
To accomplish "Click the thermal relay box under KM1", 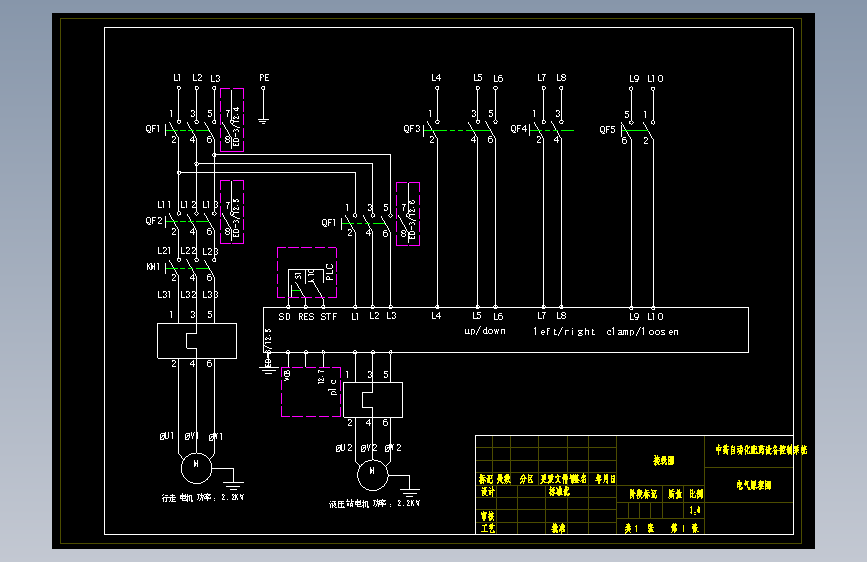I will [x=197, y=341].
